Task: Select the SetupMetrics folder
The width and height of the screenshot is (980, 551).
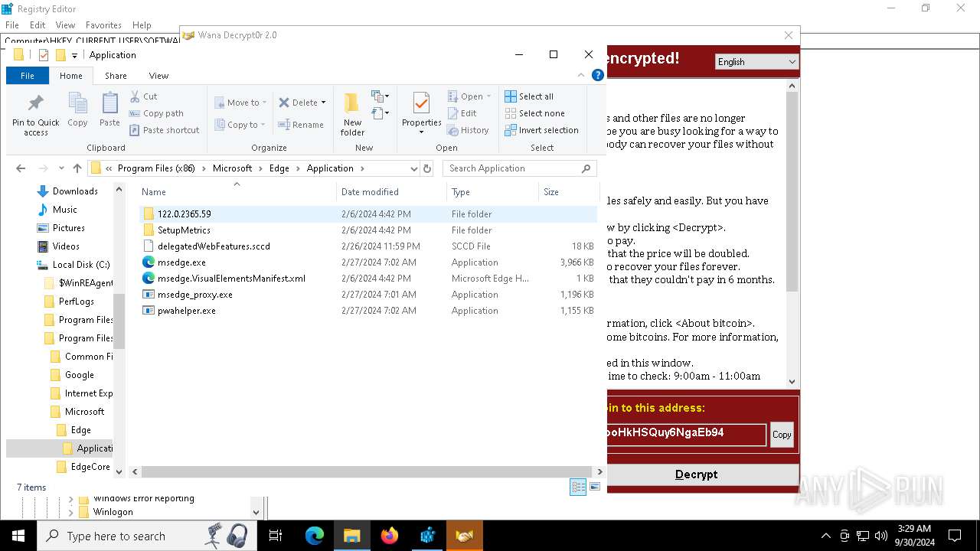Action: pos(184,230)
